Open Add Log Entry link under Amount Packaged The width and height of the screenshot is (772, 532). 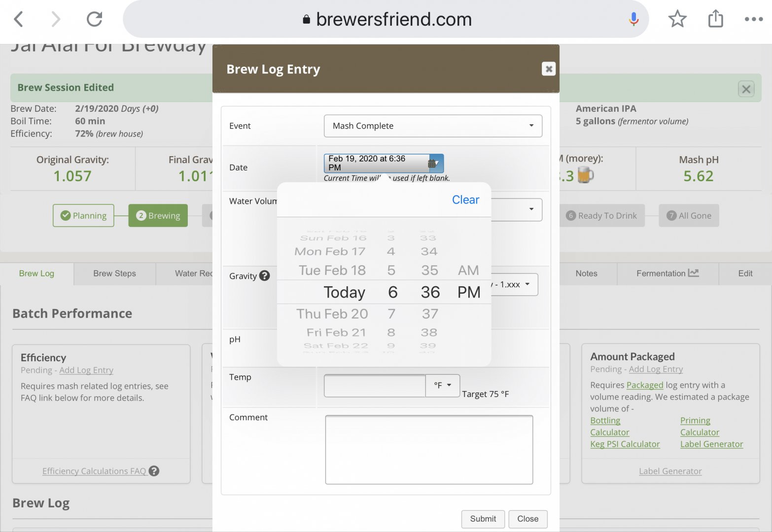656,369
